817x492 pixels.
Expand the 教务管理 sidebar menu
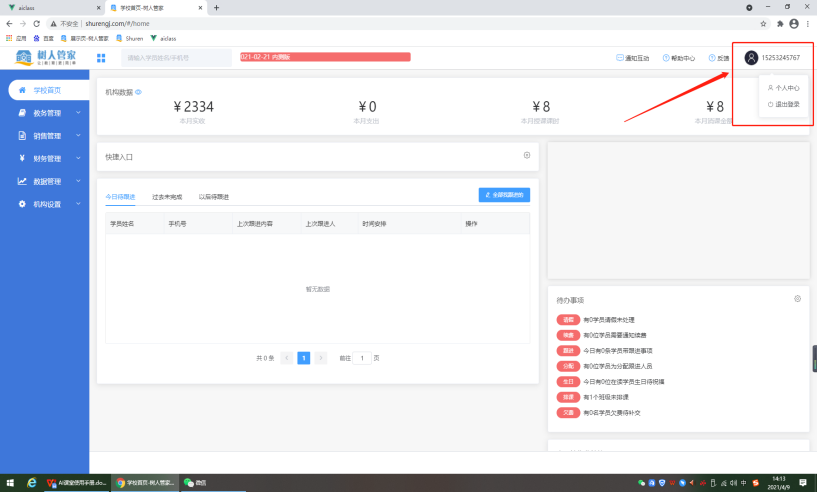[48, 113]
